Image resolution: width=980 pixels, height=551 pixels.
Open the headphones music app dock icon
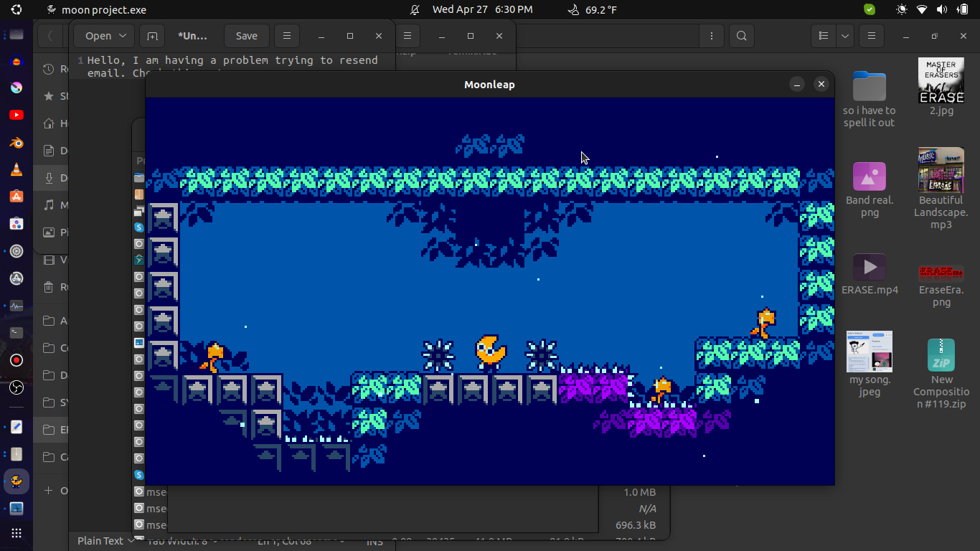pyautogui.click(x=17, y=61)
